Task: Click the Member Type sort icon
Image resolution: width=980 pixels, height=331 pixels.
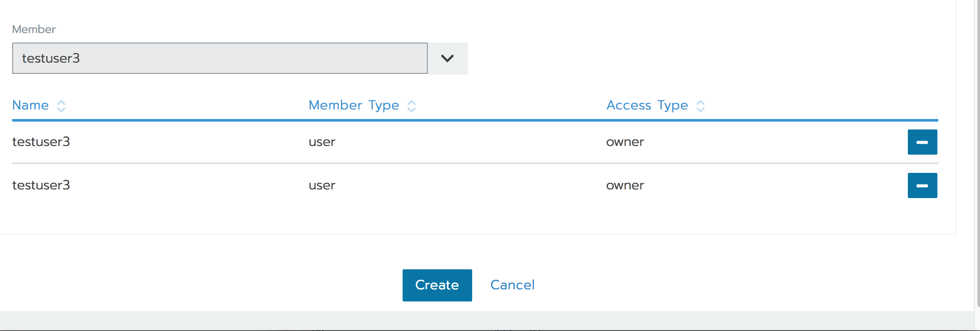Action: tap(411, 106)
